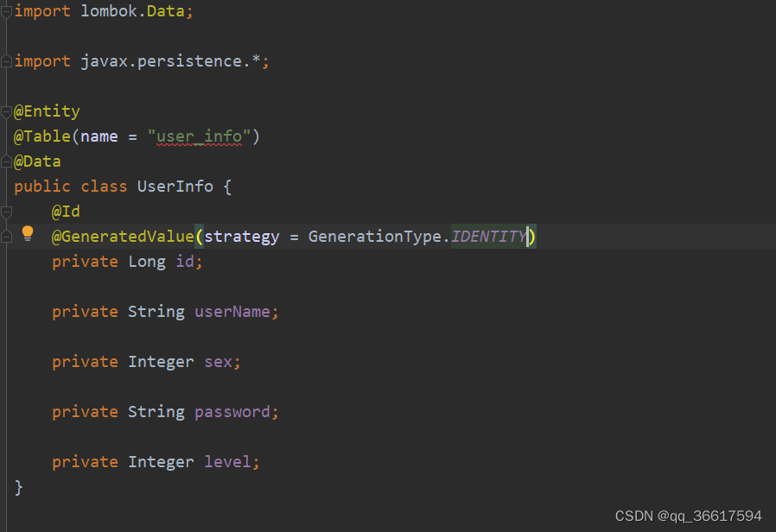Click the underlined user_info string
Image resolution: width=776 pixels, height=532 pixels.
click(199, 136)
